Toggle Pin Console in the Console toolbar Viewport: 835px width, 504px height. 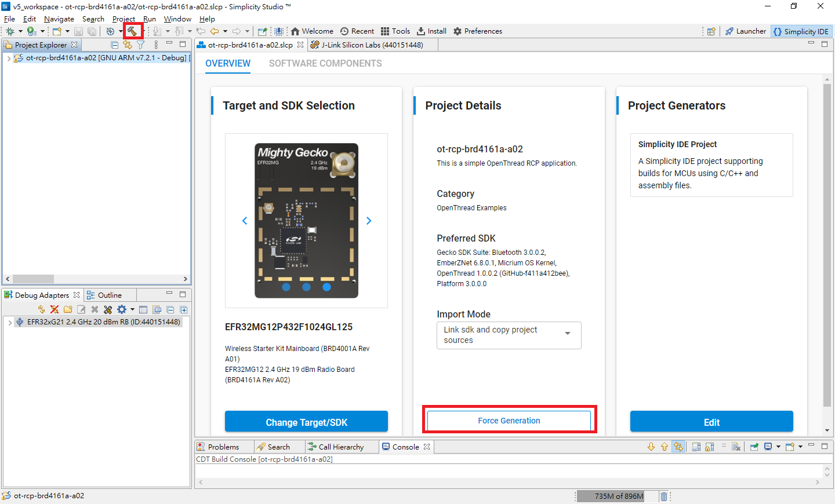[x=753, y=446]
